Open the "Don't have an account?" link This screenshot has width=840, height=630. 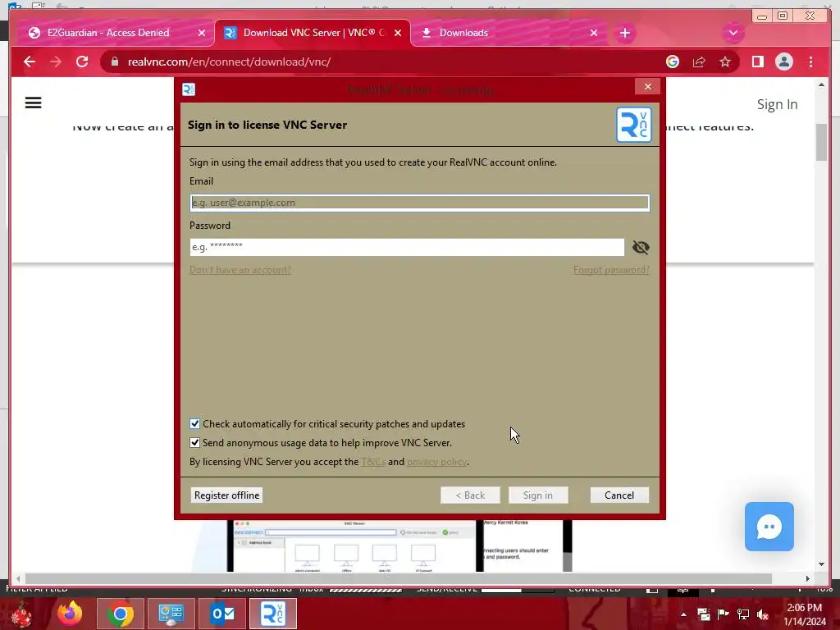[240, 269]
